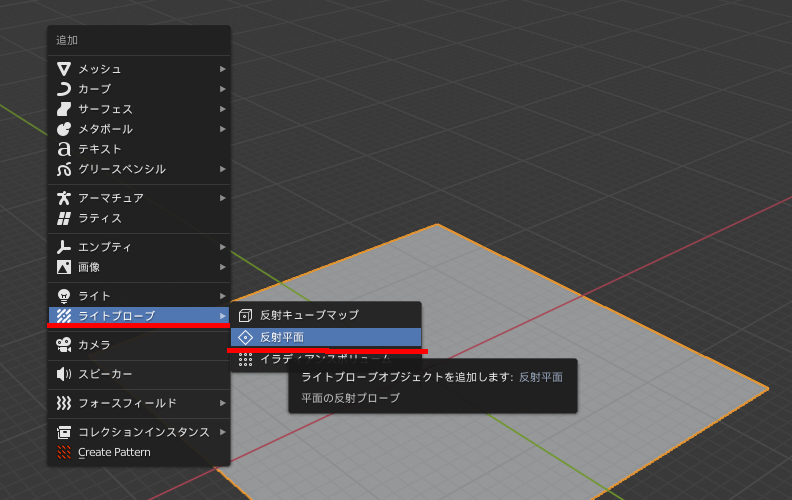The image size is (792, 500).
Task: Expand the アーマチュア submenu arrow
Action: pyautogui.click(x=223, y=198)
